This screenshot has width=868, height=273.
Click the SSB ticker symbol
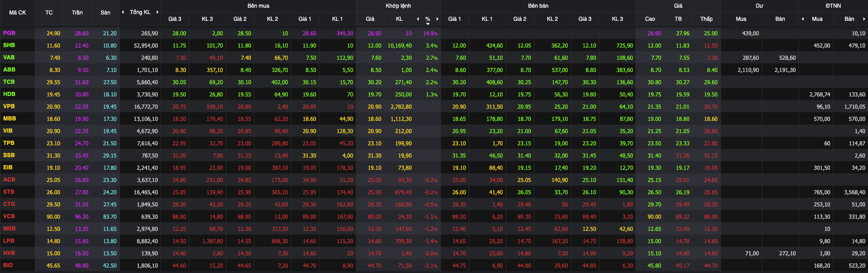9,155
